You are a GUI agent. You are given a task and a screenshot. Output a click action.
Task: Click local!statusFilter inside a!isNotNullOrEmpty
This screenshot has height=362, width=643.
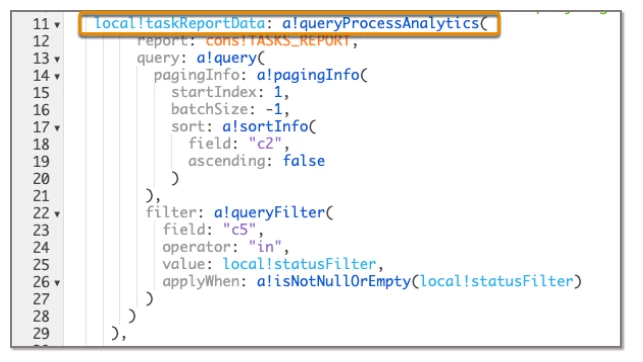pos(496,282)
